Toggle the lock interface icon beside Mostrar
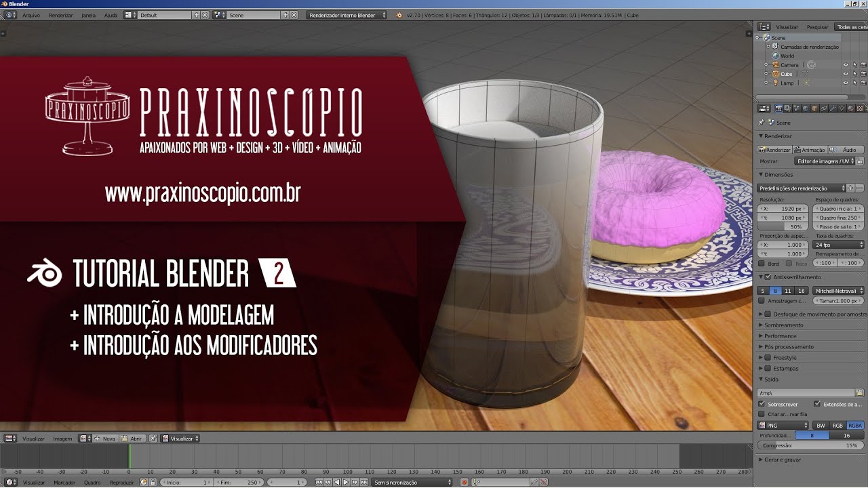 tap(860, 161)
